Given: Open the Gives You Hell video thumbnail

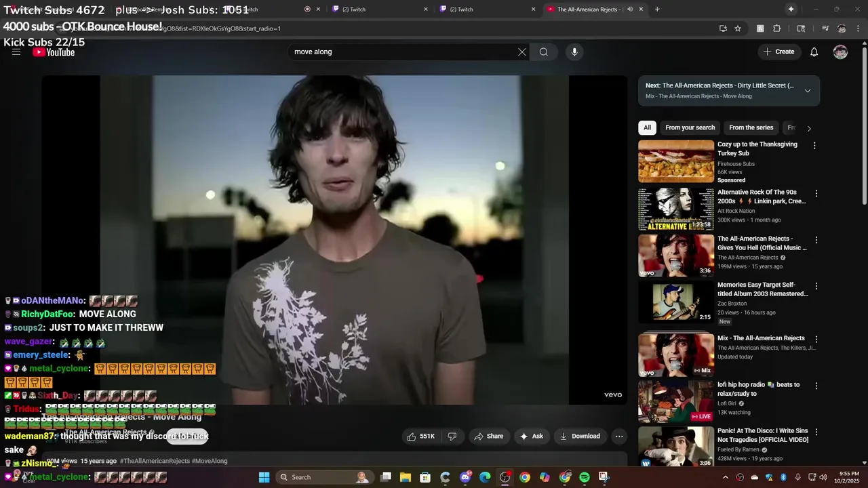Looking at the screenshot, I should [x=676, y=256].
